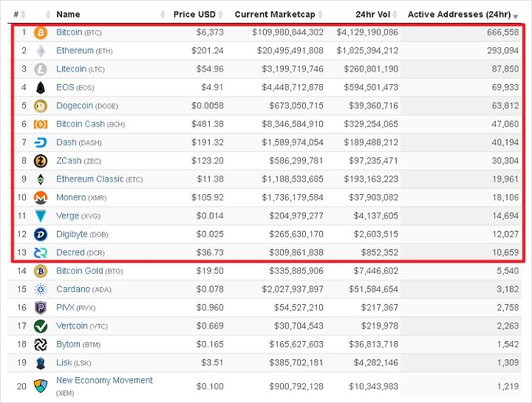Image resolution: width=532 pixels, height=403 pixels.
Task: Click the PIVX purple shield icon
Action: click(41, 308)
